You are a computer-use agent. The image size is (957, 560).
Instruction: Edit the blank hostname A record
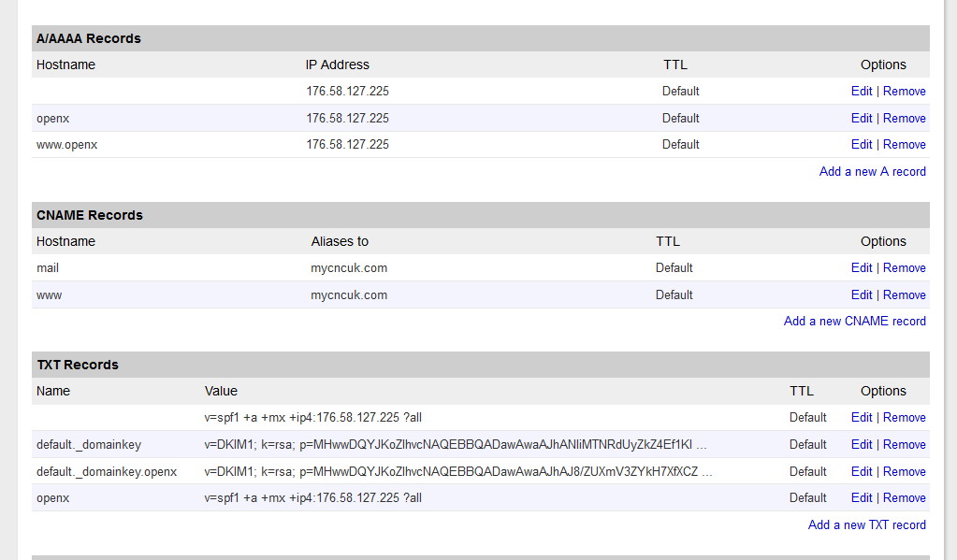(861, 91)
